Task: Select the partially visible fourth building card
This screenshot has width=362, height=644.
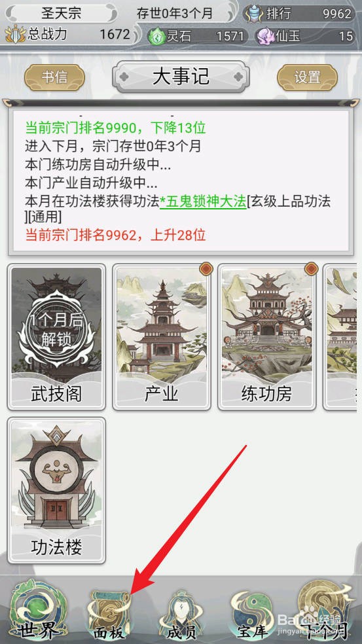Action: 340,337
